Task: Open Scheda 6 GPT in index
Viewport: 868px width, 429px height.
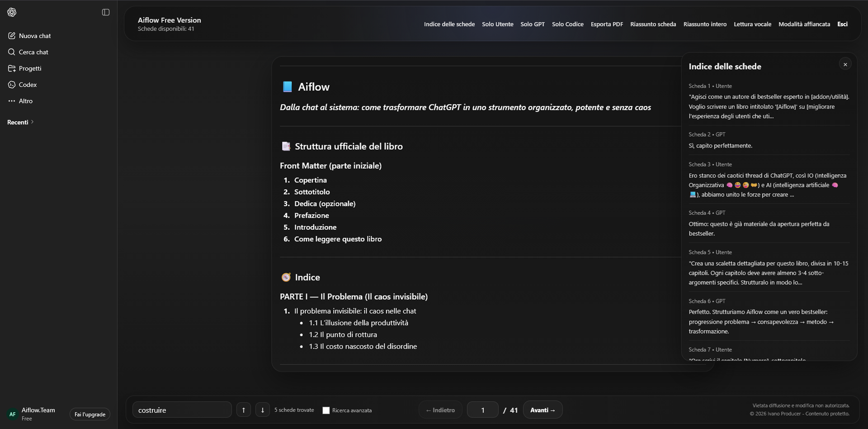Action: point(769,316)
